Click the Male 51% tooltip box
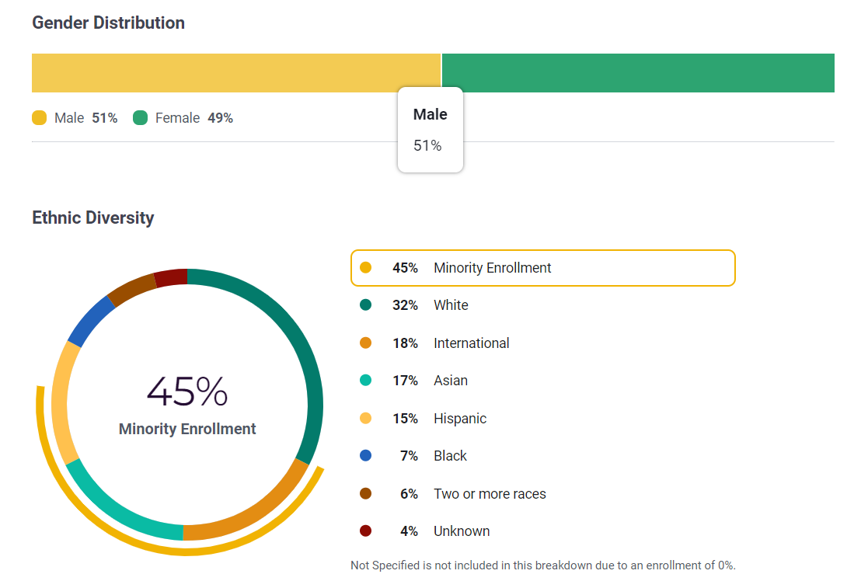 [x=431, y=130]
